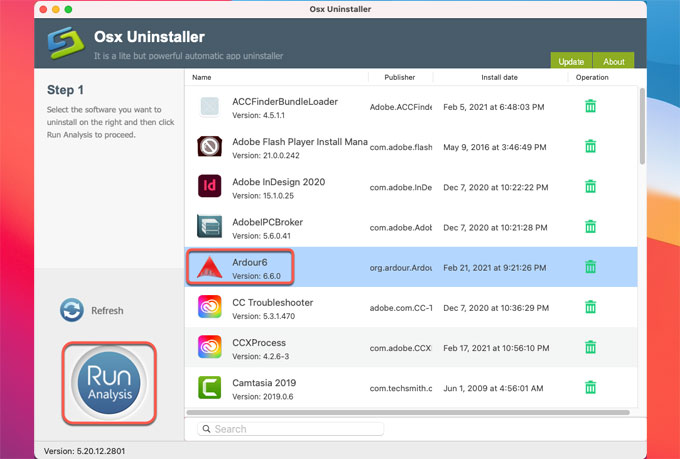Click the Feb 5, 2021 at 6:48:03 PM date
This screenshot has width=680, height=459.
point(494,107)
